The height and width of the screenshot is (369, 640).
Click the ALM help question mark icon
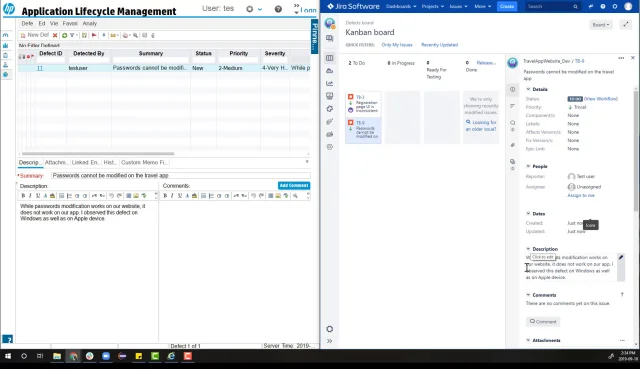tap(278, 9)
